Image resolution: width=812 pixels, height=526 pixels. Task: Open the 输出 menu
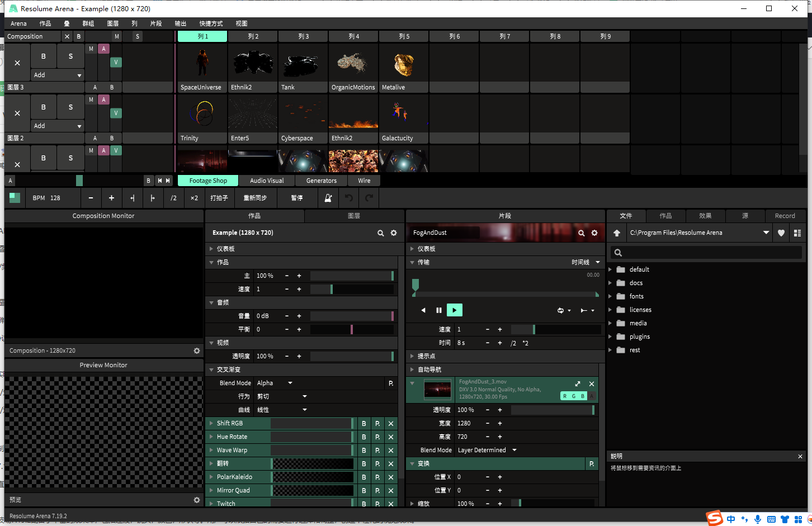[180, 23]
